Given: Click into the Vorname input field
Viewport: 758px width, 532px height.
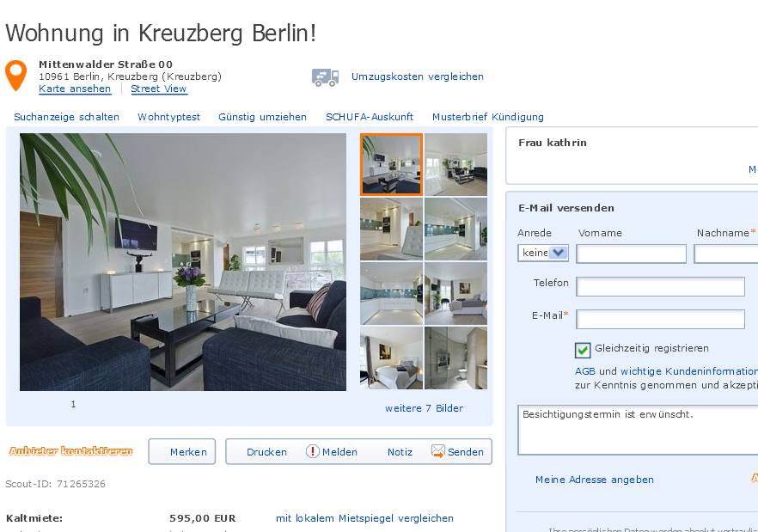Looking at the screenshot, I should click(632, 254).
